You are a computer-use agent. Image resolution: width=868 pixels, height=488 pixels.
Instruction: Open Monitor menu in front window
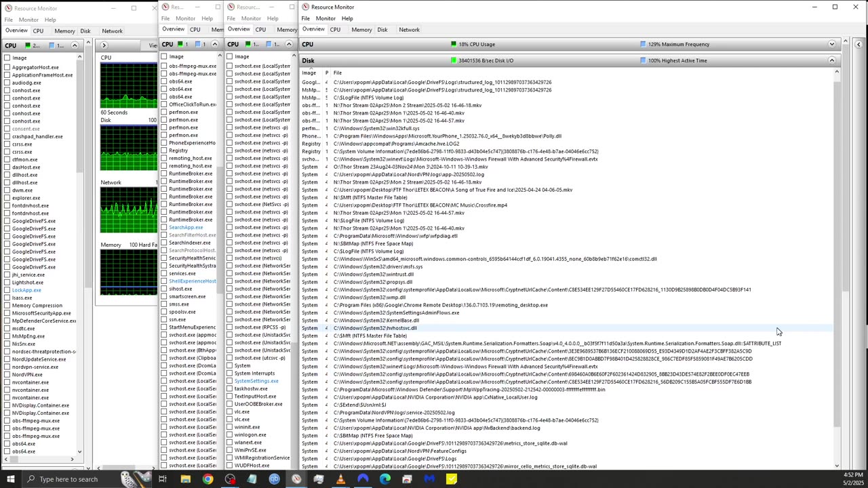click(x=325, y=18)
